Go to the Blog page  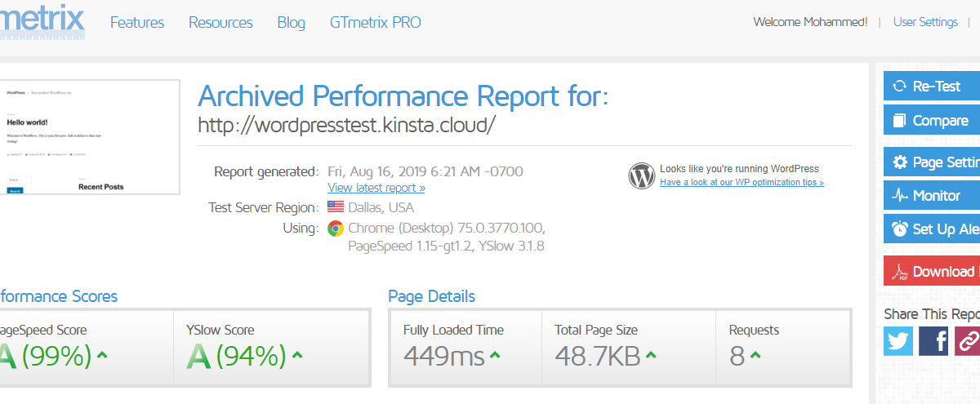(291, 23)
